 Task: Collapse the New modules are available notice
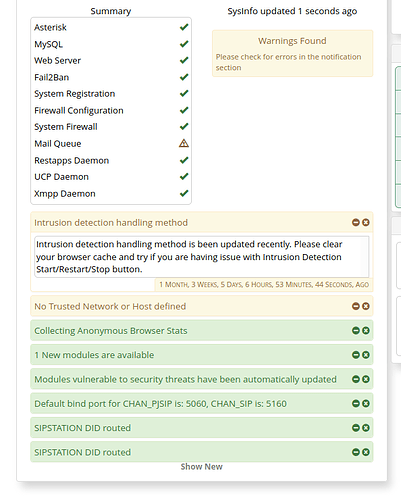click(356, 355)
